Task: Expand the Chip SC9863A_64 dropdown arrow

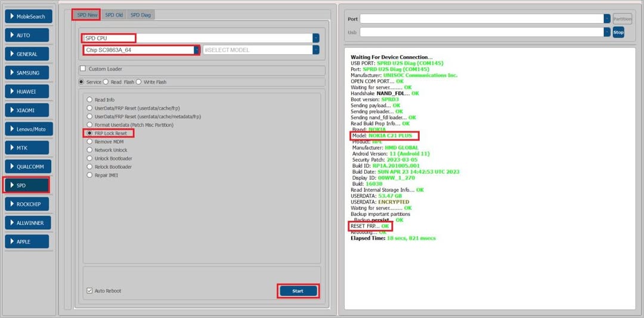Action: tap(197, 50)
